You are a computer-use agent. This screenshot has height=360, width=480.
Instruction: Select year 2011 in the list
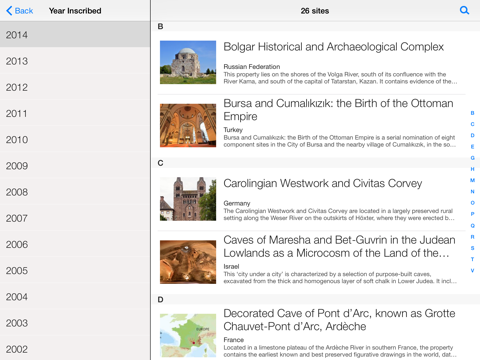click(75, 113)
